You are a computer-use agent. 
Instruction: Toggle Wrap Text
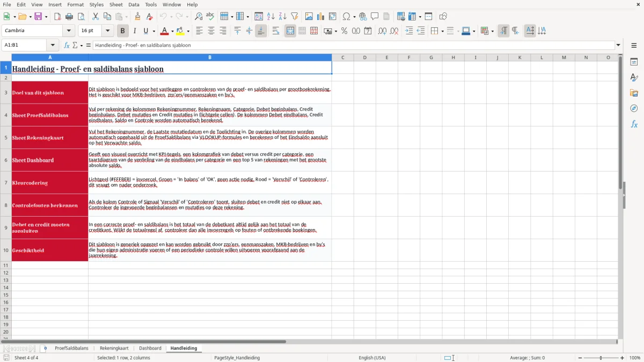pyautogui.click(x=276, y=31)
